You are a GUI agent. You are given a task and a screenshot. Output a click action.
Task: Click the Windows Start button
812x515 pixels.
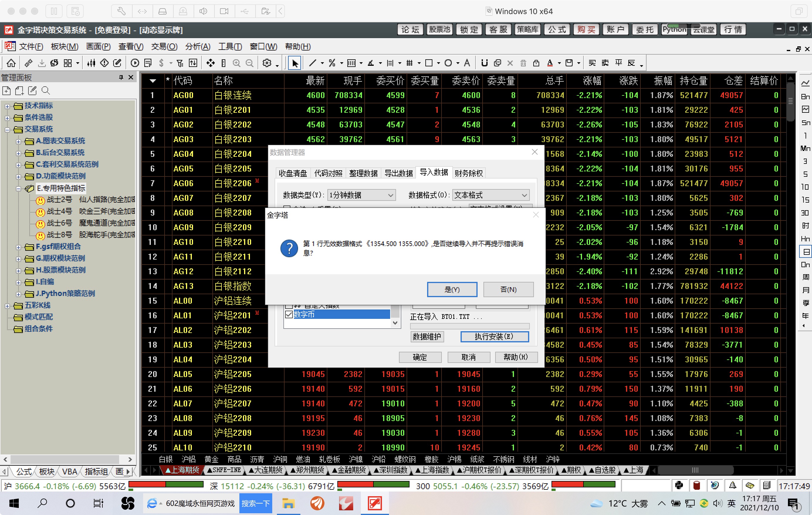14,503
